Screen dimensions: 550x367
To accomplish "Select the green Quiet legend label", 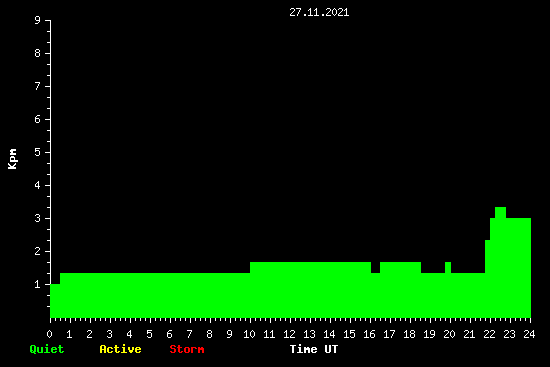I will [47, 349].
